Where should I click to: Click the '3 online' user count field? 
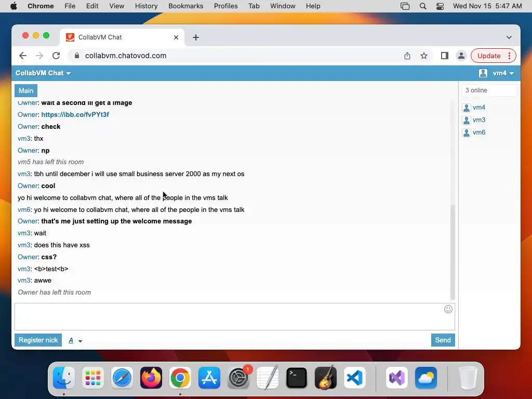click(x=489, y=90)
